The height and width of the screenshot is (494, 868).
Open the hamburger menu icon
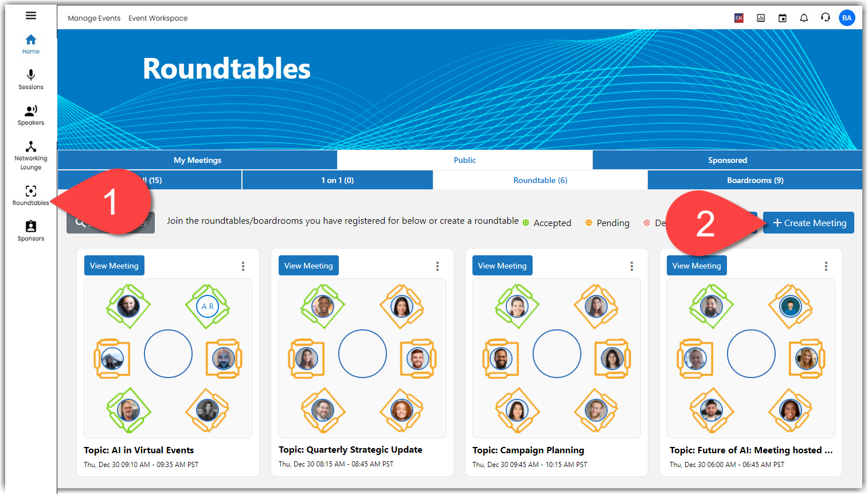coord(31,15)
